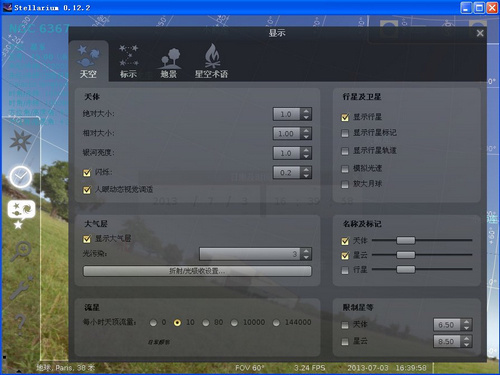
Task: Enable 天体 checkbox in 限制星等
Action: tap(345, 325)
